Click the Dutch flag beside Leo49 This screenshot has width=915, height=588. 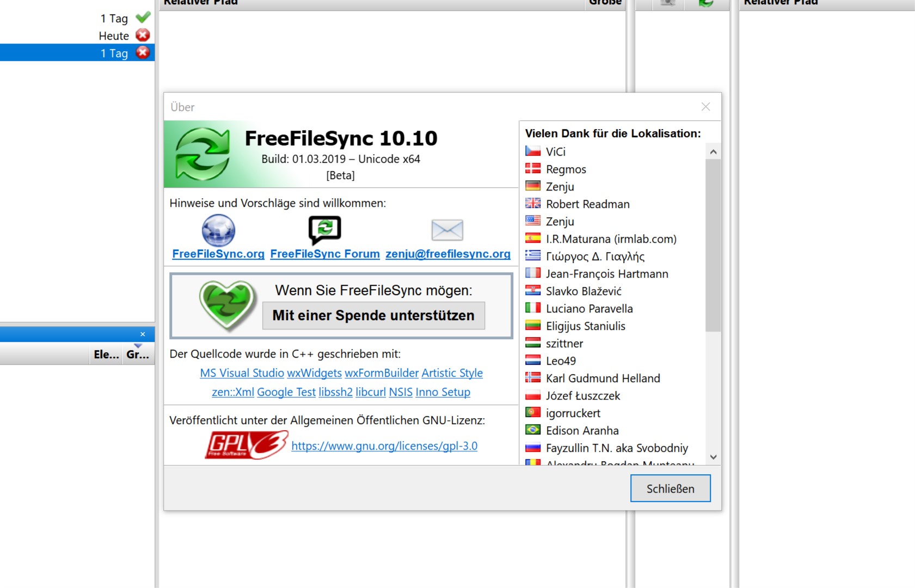point(533,360)
